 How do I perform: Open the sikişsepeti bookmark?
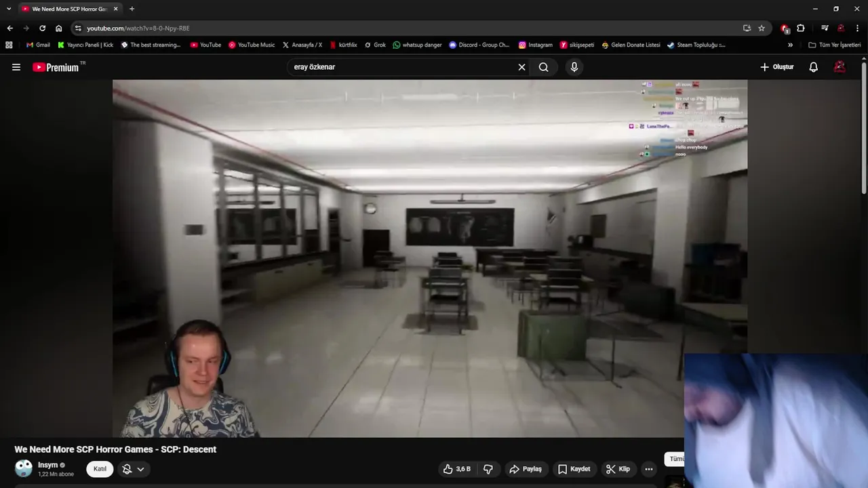coord(577,45)
